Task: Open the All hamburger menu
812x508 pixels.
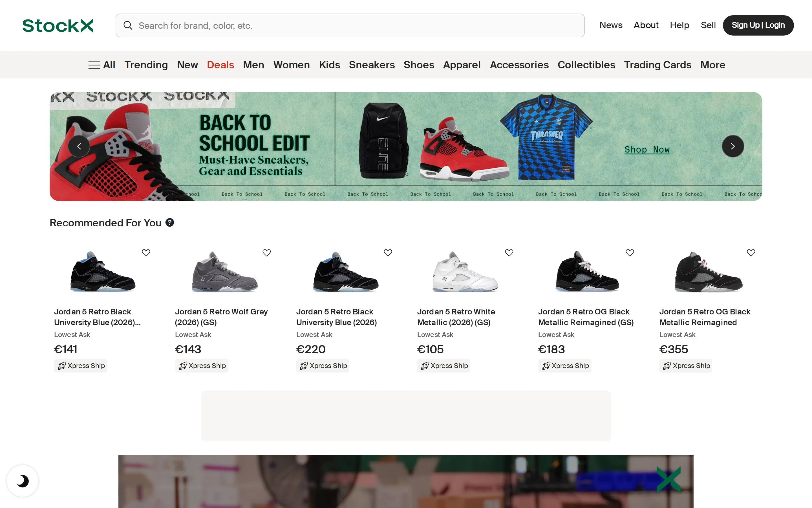Action: point(102,65)
